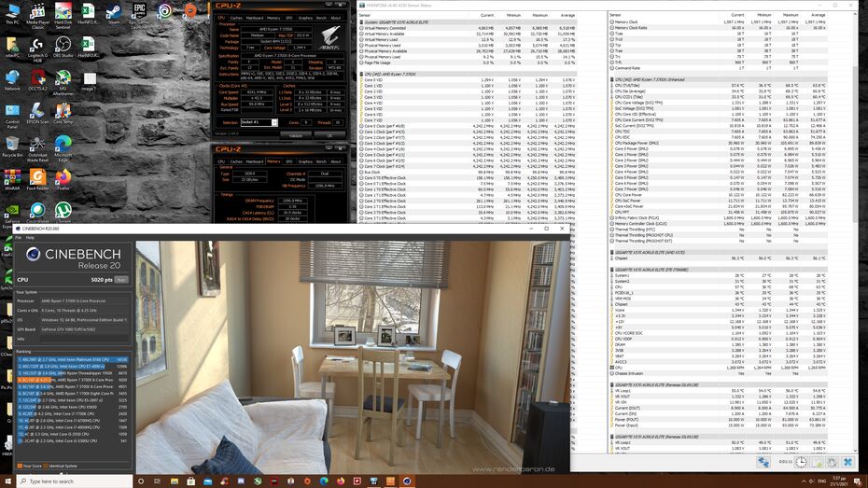The image size is (868, 488).
Task: Click Validate button in CPU-Z
Action: tap(296, 135)
